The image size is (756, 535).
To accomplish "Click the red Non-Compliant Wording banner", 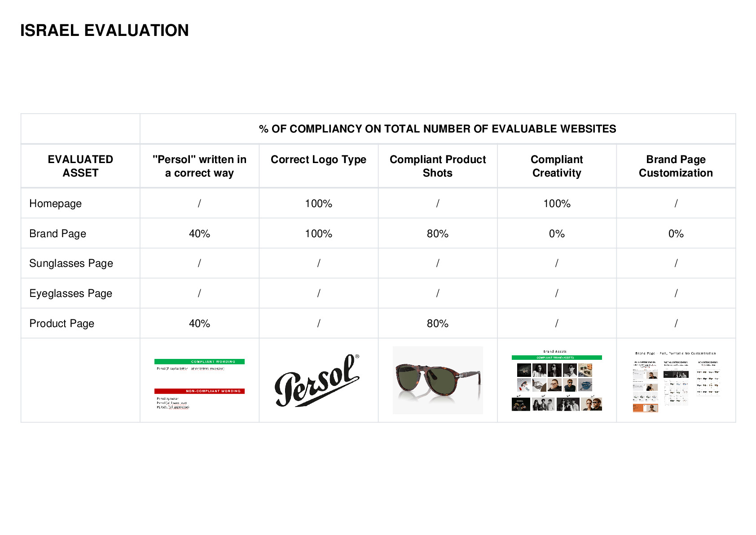I will [199, 391].
